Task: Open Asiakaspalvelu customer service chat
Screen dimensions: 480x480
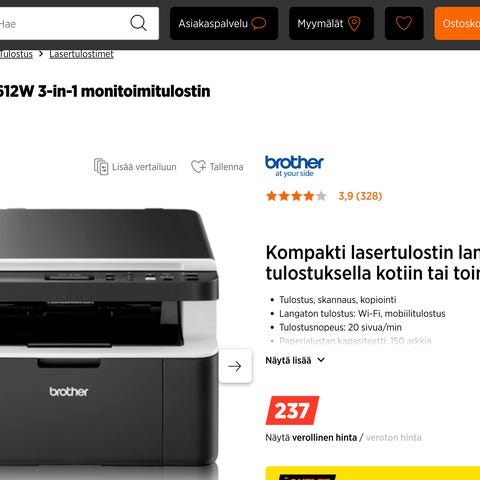Action: (x=224, y=24)
